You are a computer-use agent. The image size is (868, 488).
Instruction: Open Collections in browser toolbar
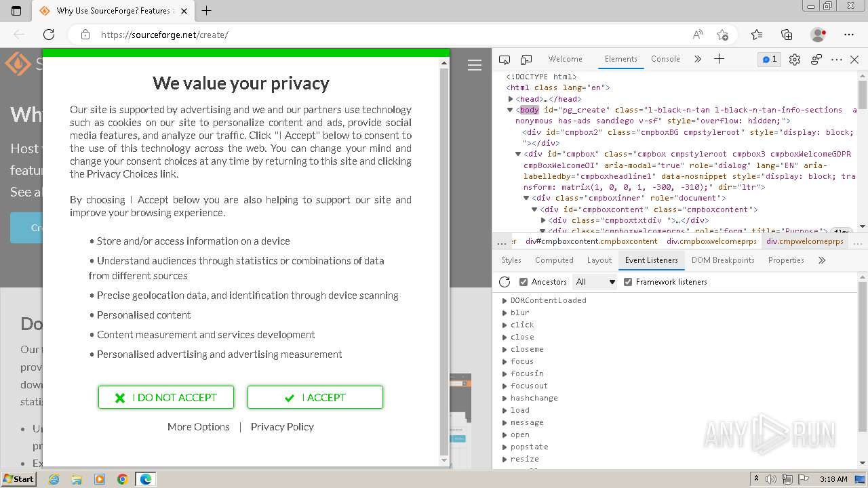click(x=787, y=35)
